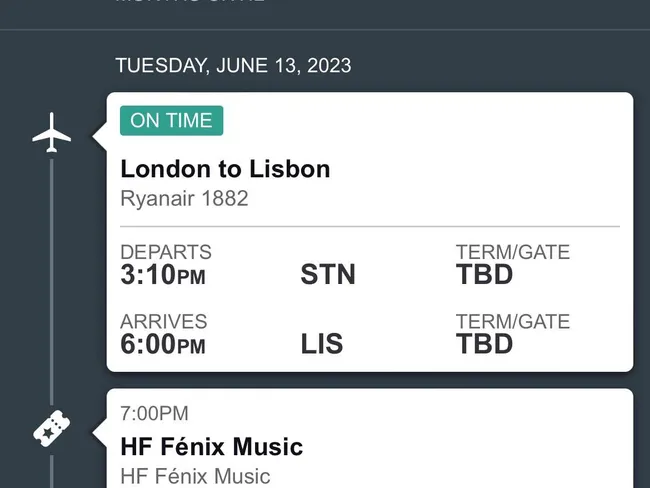Tap the airplane icon on the timeline
650x488 pixels.
(x=51, y=132)
